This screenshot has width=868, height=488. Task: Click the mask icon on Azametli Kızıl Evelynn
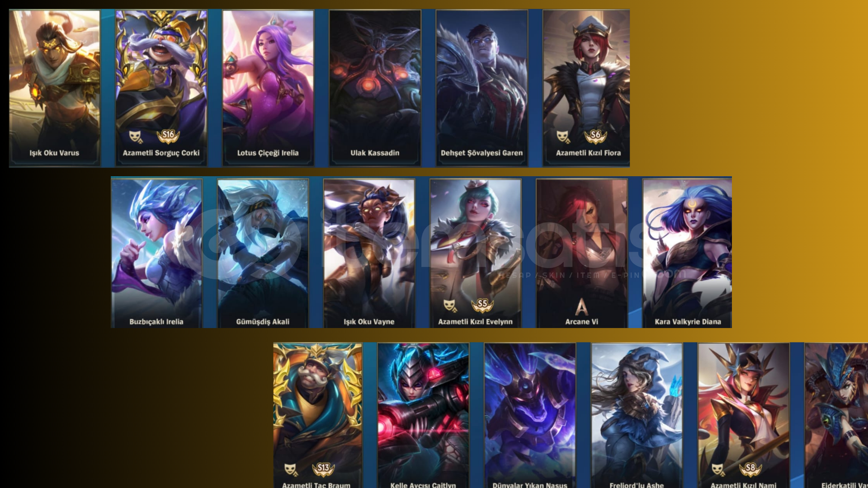pos(450,305)
